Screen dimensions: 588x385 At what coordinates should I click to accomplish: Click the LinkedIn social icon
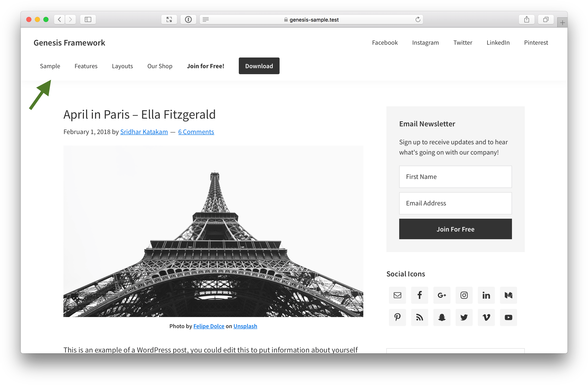(486, 295)
